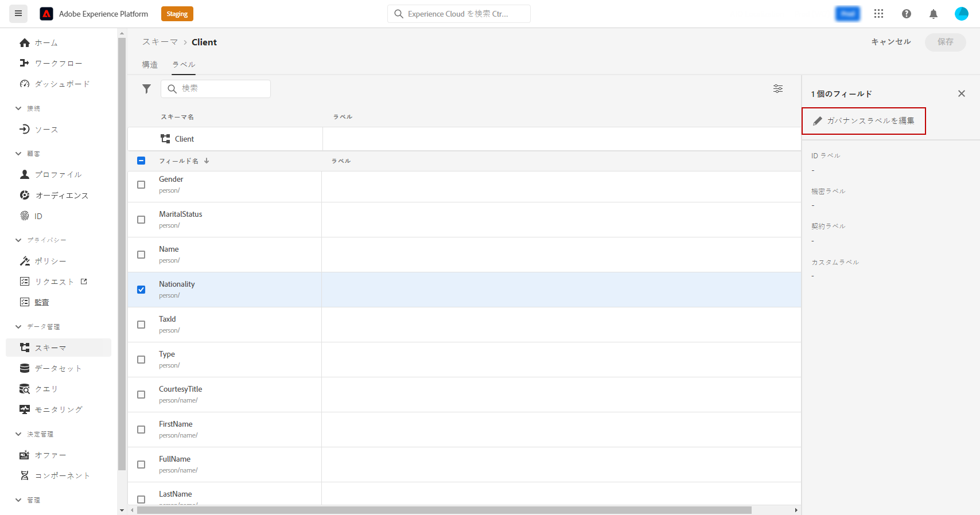The image size is (980, 515).
Task: Open the help question mark icon
Action: (907, 14)
